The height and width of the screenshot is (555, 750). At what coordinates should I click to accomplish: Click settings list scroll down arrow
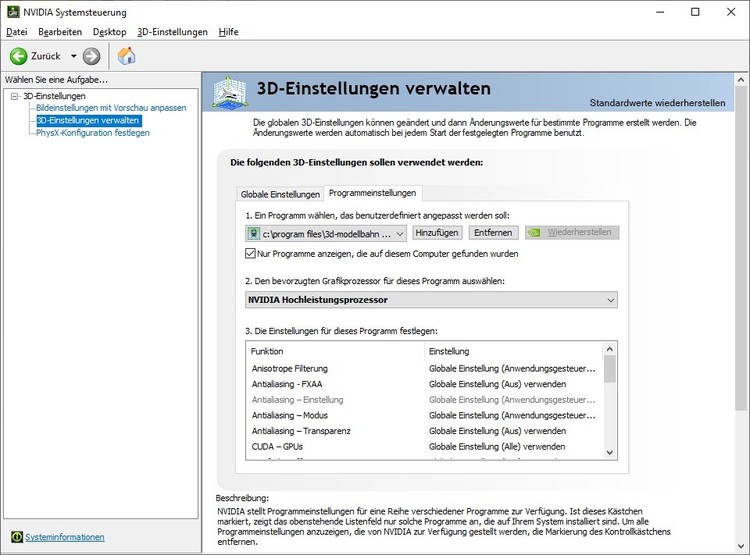click(609, 452)
